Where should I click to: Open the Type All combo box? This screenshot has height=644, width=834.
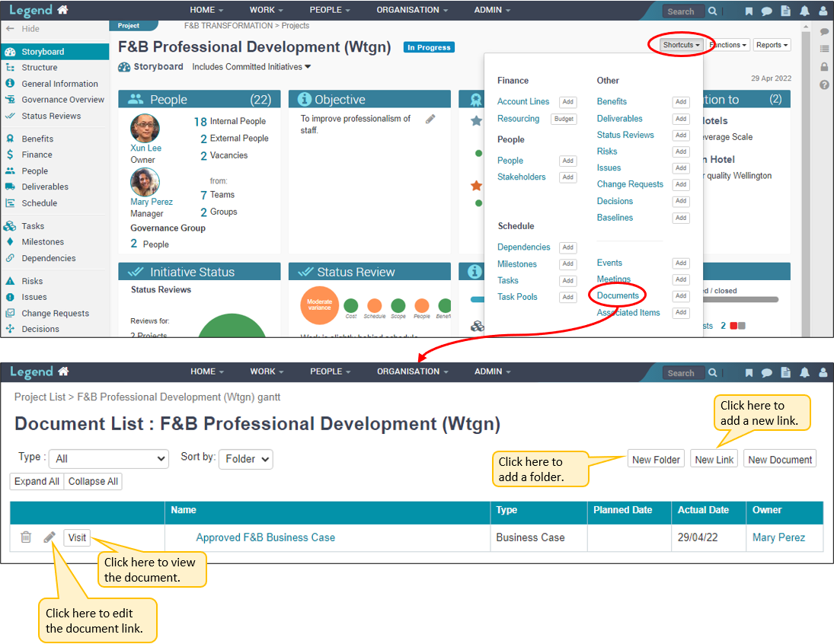tap(108, 459)
